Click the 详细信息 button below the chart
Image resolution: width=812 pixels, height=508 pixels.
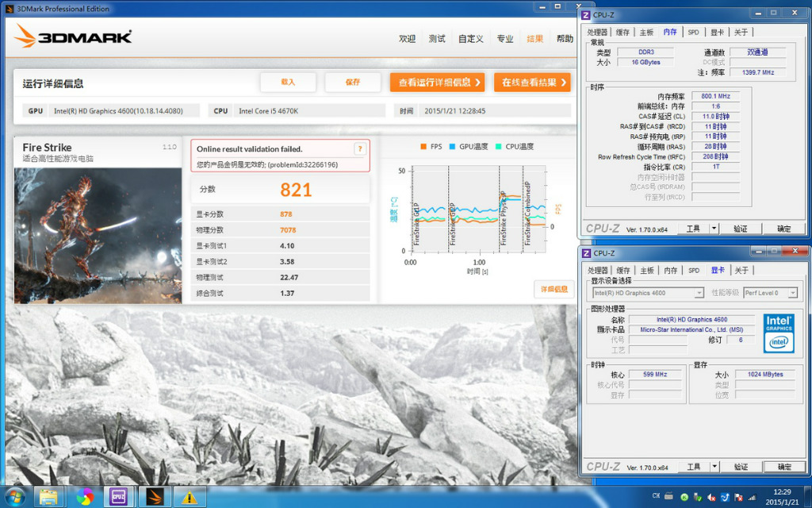(554, 289)
